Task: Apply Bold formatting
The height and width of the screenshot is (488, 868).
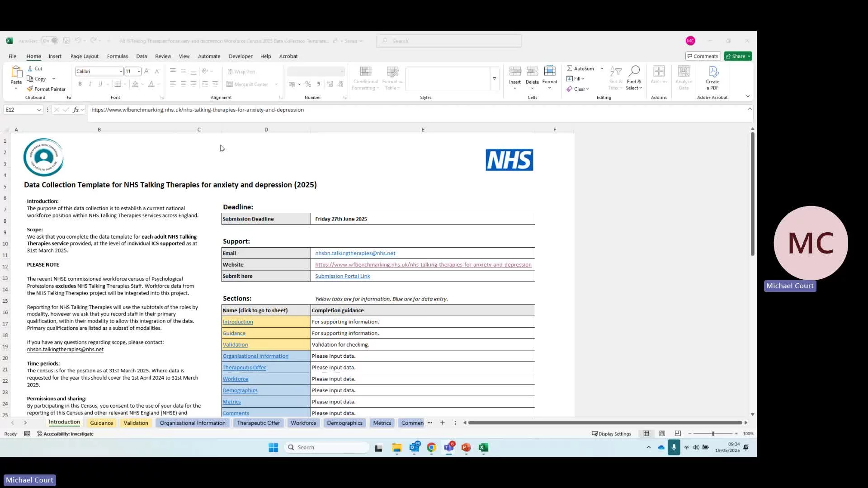Action: [x=80, y=84]
